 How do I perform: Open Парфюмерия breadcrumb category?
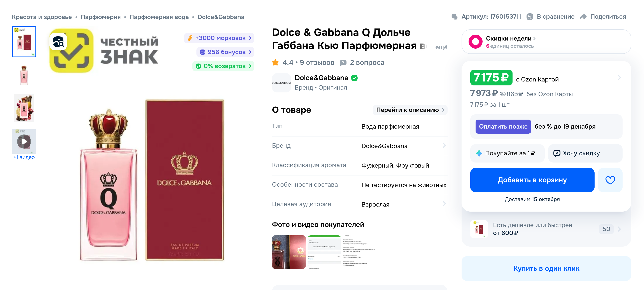(100, 17)
